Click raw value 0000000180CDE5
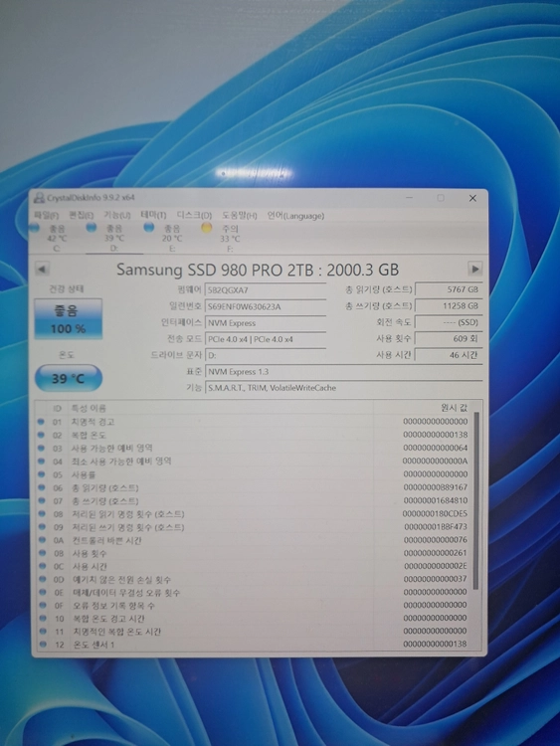560x746 pixels. pyautogui.click(x=435, y=514)
